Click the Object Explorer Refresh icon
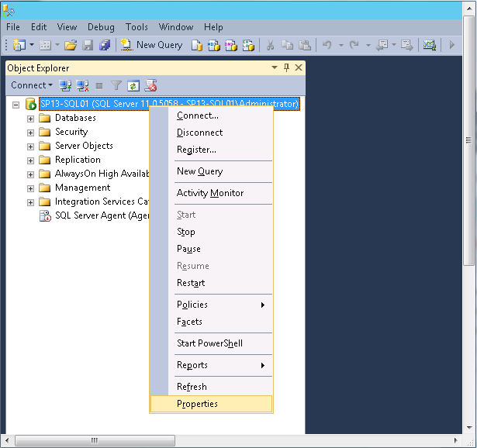Image resolution: width=477 pixels, height=448 pixels. 133,86
